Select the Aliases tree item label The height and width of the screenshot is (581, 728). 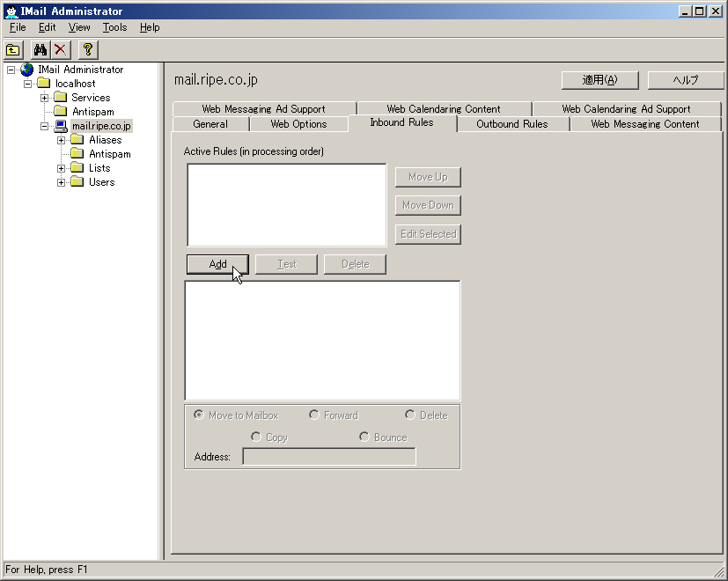tap(106, 140)
